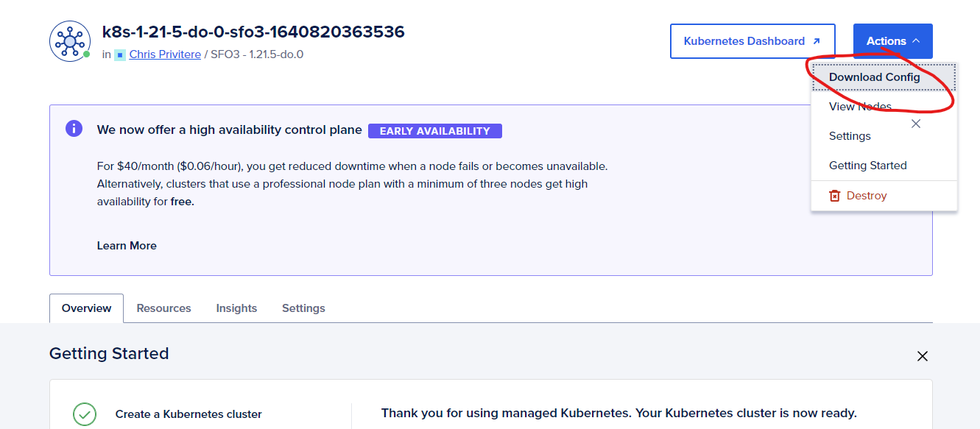The height and width of the screenshot is (429, 980).
Task: Click the small project icon before Chris Privitere
Action: pos(120,54)
